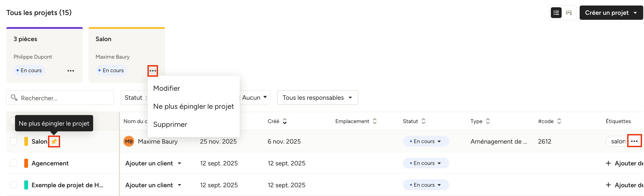
Task: Click orange color swatch of Agencement
Action: (x=26, y=163)
